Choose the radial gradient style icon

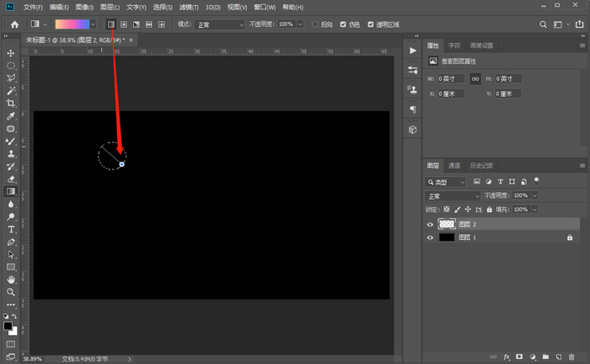[123, 24]
